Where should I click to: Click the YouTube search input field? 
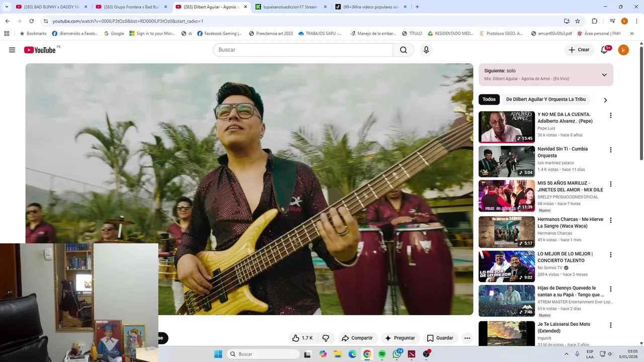pyautogui.click(x=303, y=50)
